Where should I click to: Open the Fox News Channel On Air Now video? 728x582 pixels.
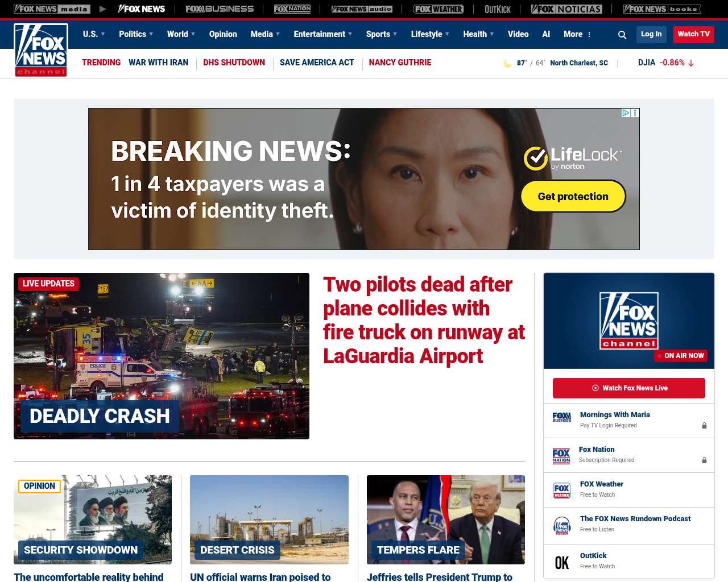629,321
